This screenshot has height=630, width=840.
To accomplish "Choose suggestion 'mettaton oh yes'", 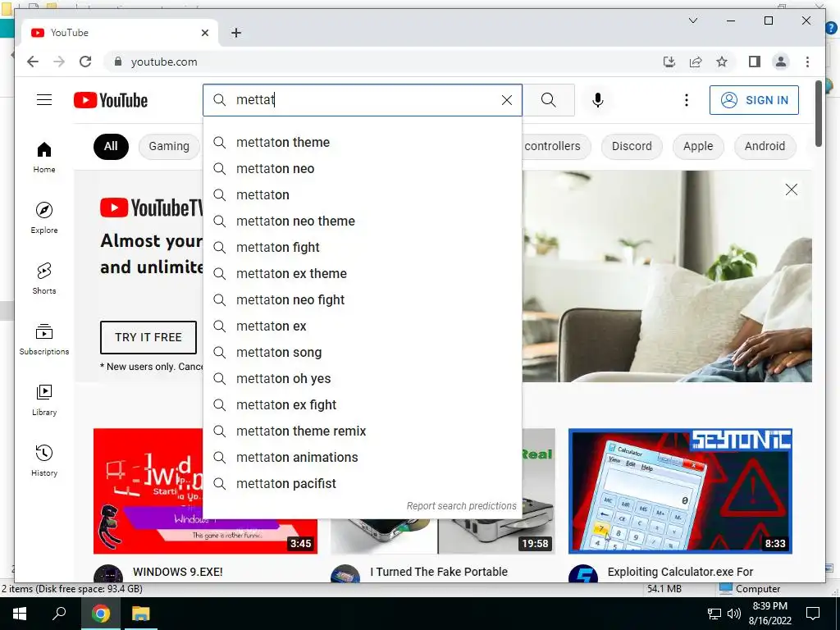I will pos(363,379).
